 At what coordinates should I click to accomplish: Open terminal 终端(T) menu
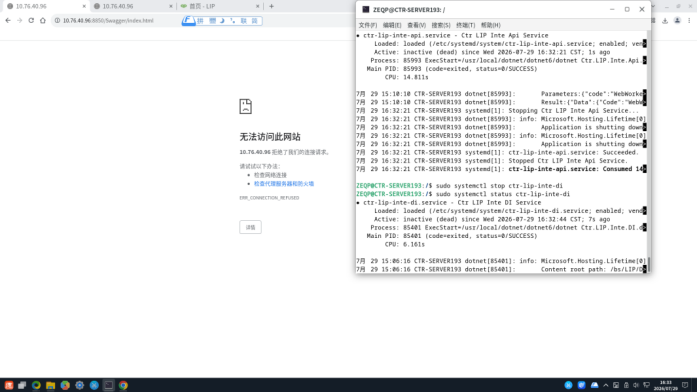(465, 25)
